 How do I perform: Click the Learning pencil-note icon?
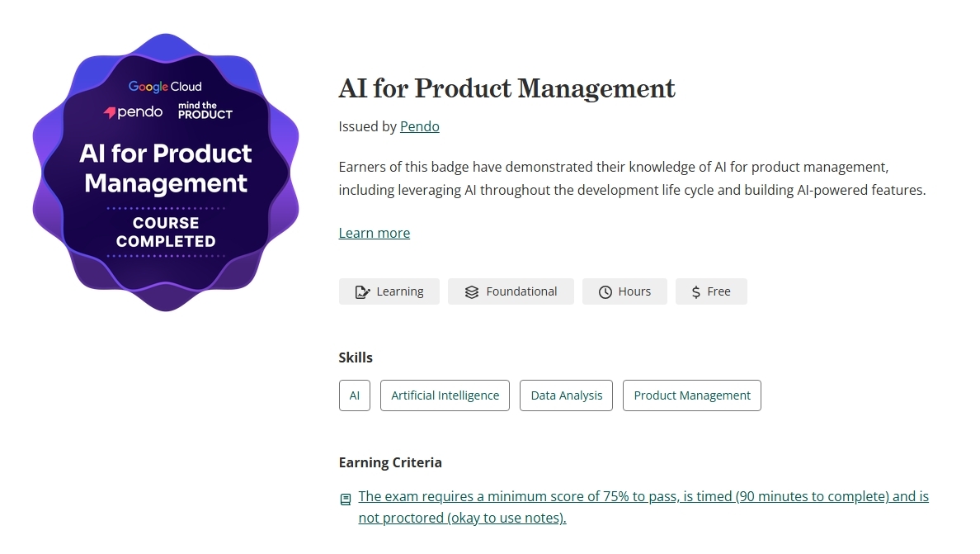[x=362, y=292]
